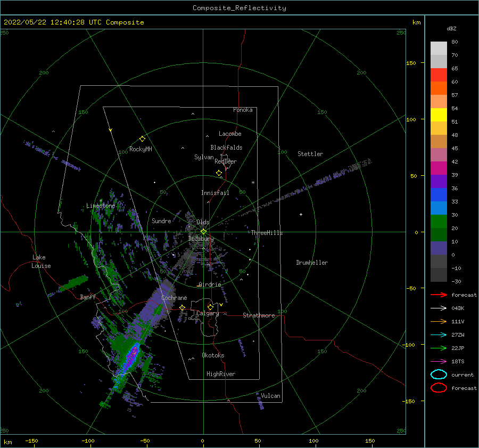479x448 pixels.
Task: Click the Sundre city label
Action: click(x=161, y=221)
